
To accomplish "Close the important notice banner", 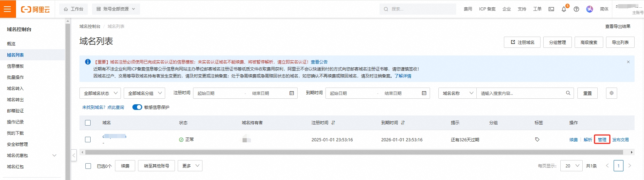I will click(x=628, y=62).
